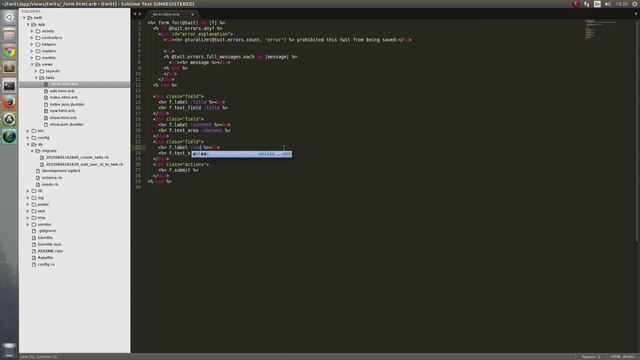Open seeds.rb in the sidebar
This screenshot has height=360, width=640.
point(50,184)
